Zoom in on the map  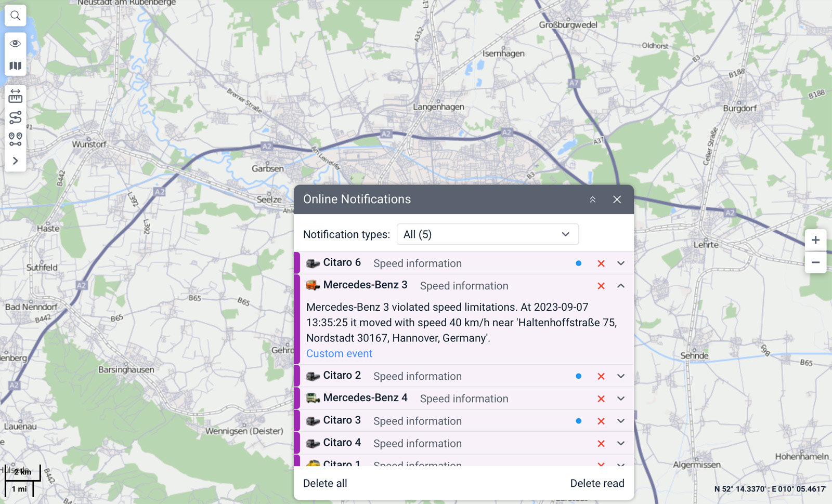click(x=815, y=240)
